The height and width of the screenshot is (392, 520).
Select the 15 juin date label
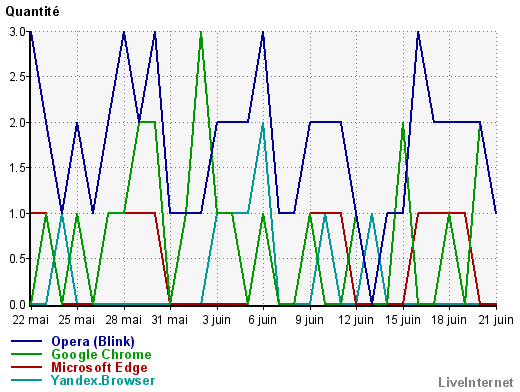pyautogui.click(x=403, y=320)
